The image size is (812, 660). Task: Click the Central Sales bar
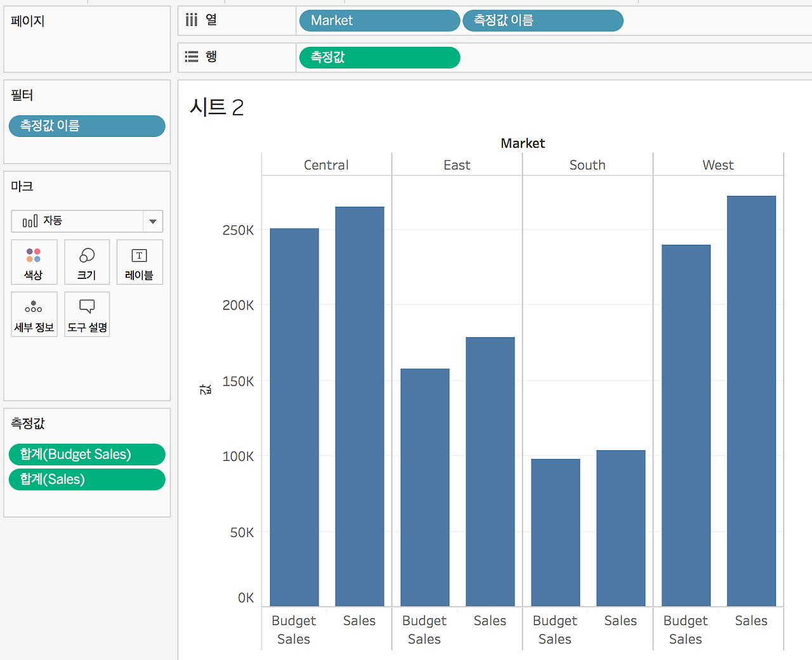[360, 406]
